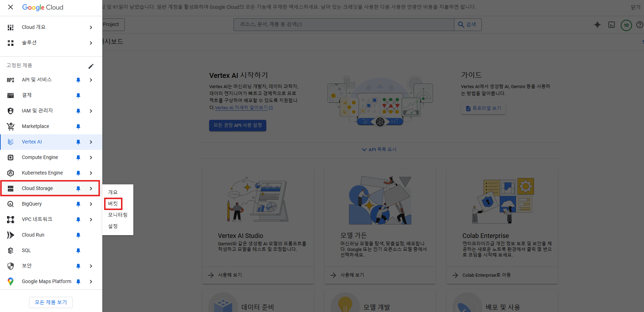Image resolution: width=644 pixels, height=312 pixels.
Task: Unpin BigQuery pin toggle
Action: [78, 204]
